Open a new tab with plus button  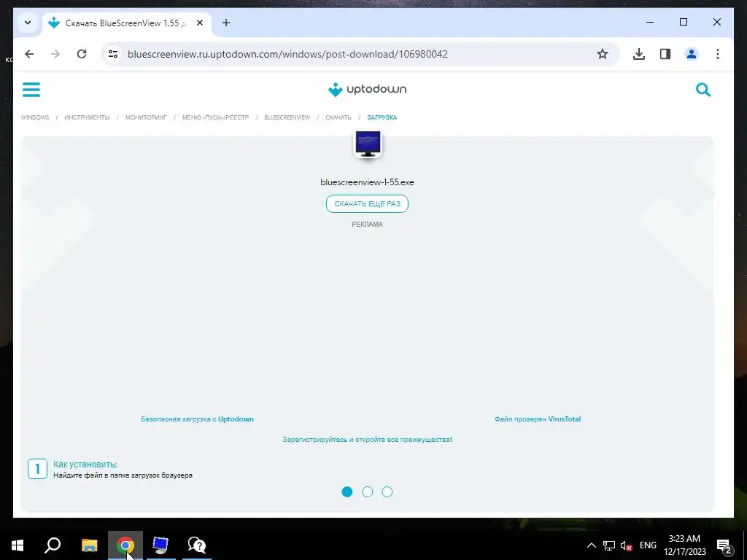[226, 23]
